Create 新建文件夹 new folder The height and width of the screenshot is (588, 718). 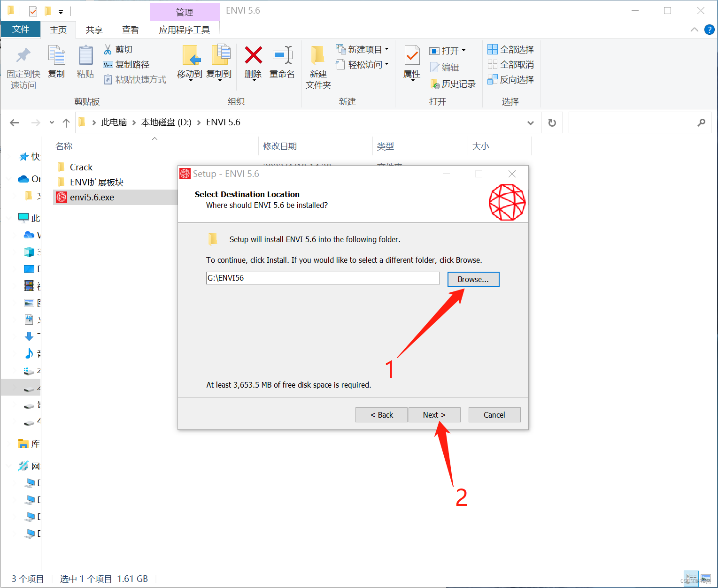318,67
